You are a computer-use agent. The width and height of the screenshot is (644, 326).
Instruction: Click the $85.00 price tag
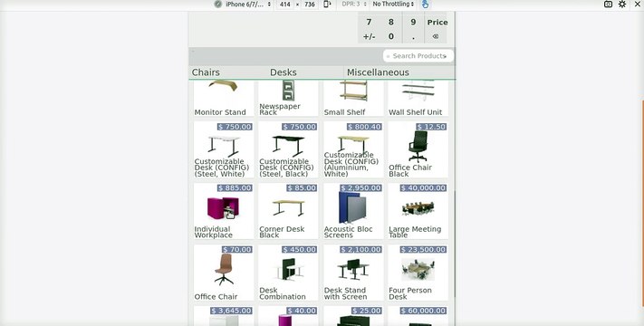tap(302, 188)
